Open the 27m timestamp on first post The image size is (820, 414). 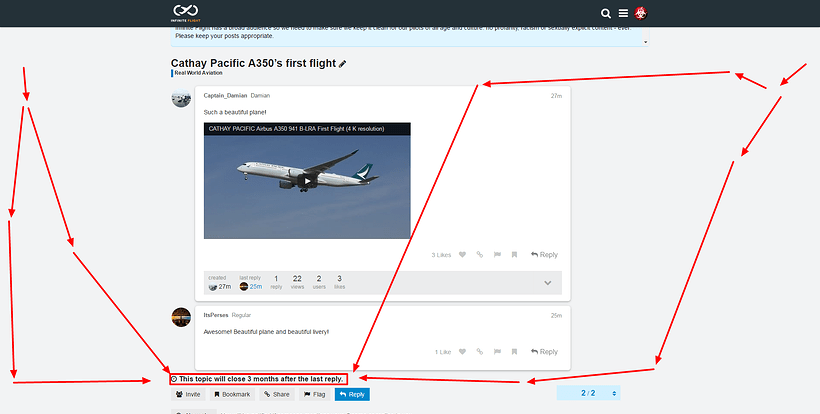(556, 96)
